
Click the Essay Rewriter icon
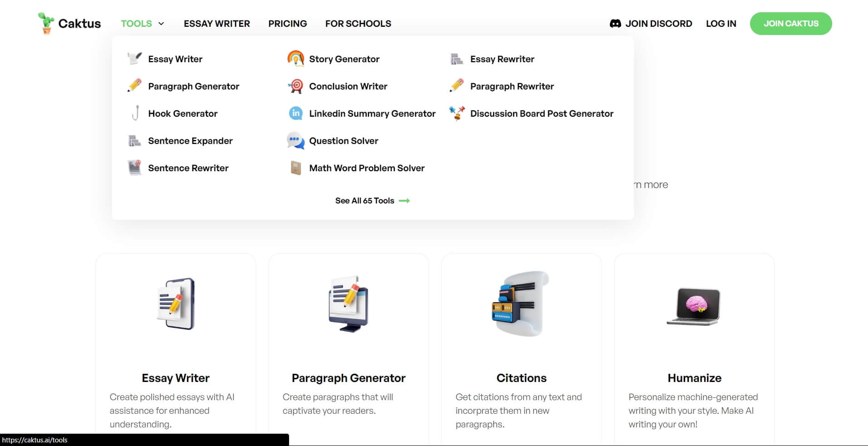pos(456,59)
